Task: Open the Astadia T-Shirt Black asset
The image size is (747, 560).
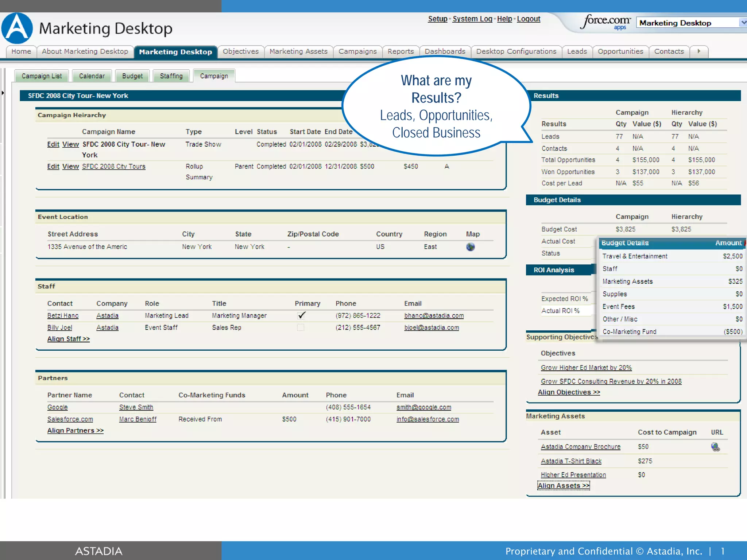Action: pyautogui.click(x=571, y=461)
